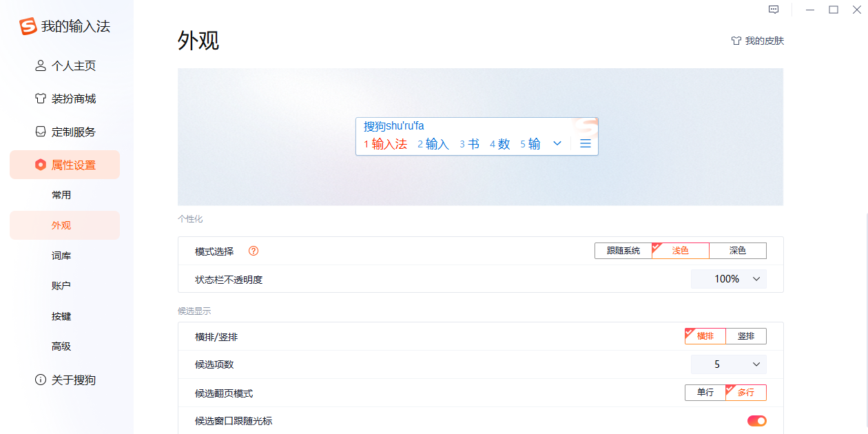Click the 我的皮肤 shirt icon
868x434 pixels.
[736, 41]
